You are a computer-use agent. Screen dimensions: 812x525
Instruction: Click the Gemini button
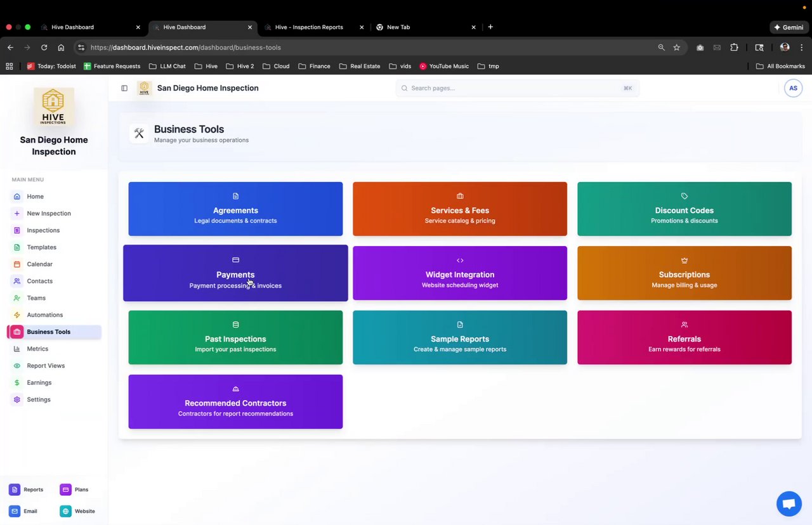789,27
